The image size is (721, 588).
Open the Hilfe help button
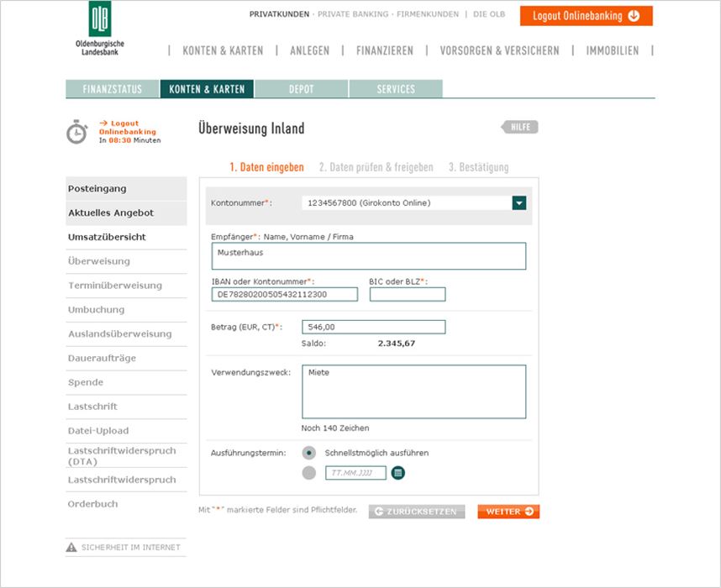point(519,127)
